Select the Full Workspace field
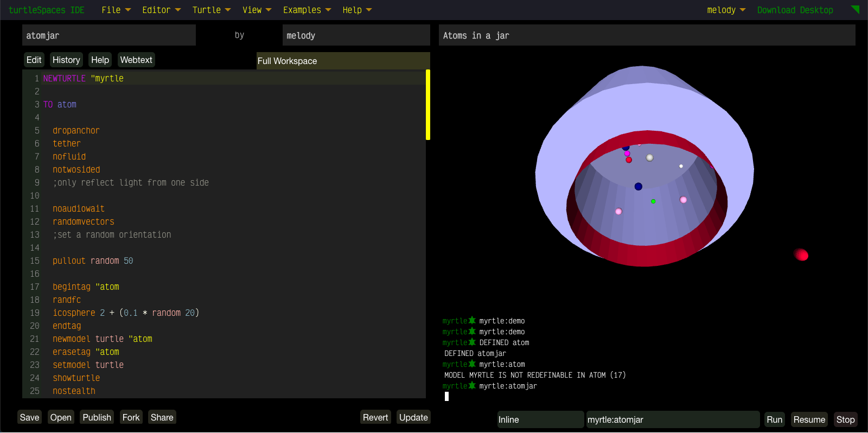Viewport: 868px width, 433px height. [x=343, y=61]
